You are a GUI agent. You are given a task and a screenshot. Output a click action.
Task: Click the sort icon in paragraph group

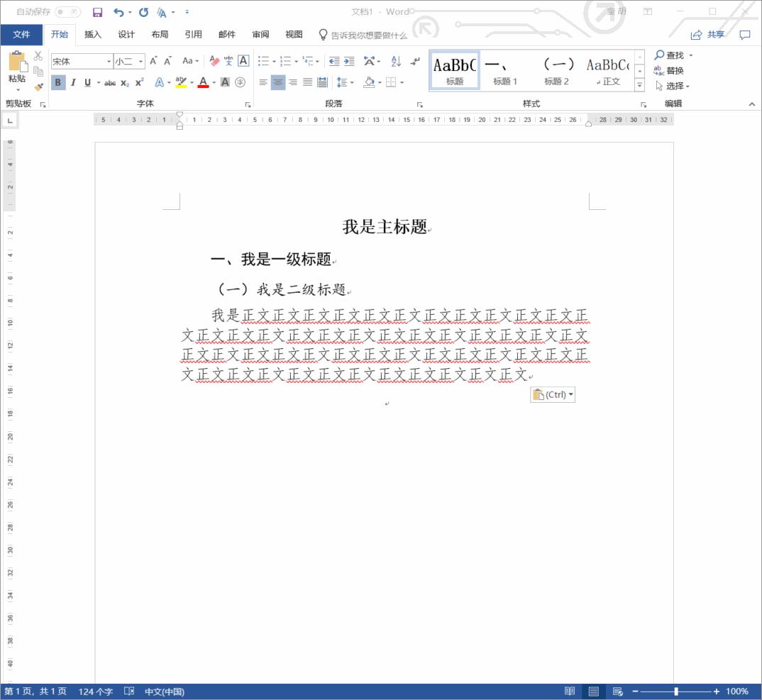pyautogui.click(x=395, y=61)
